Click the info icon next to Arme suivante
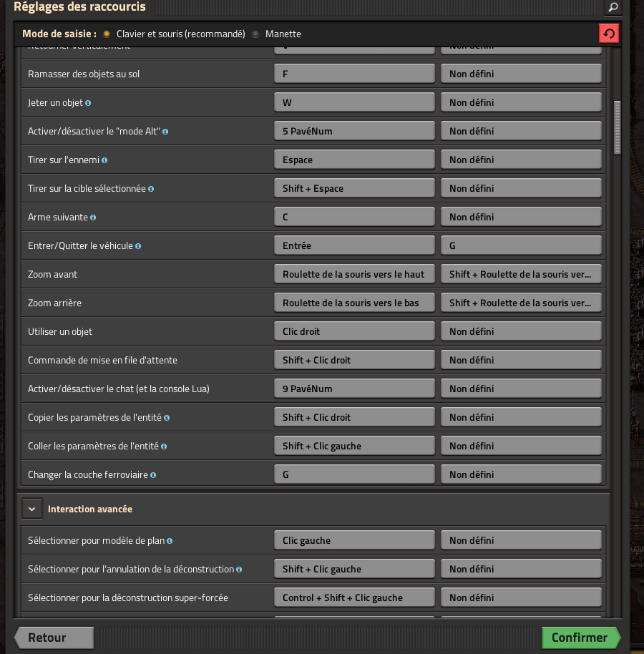This screenshot has height=654, width=644. click(93, 218)
